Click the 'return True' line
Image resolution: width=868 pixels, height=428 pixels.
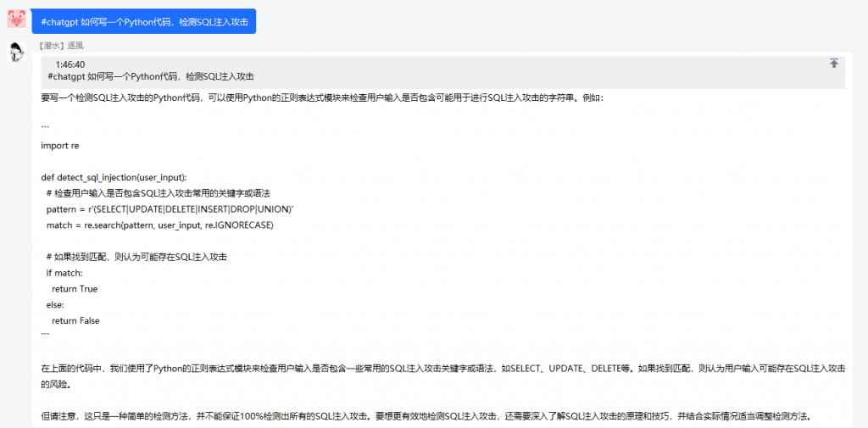click(75, 289)
